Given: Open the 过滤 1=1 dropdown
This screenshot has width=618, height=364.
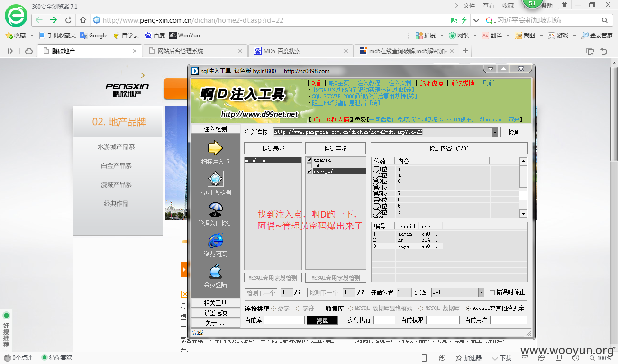Looking at the screenshot, I should click(x=481, y=292).
